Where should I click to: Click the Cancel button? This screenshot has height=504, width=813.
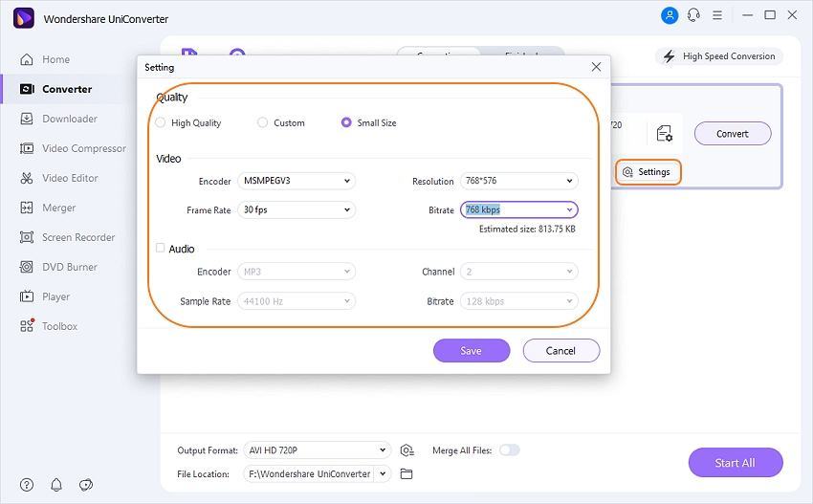pos(561,351)
